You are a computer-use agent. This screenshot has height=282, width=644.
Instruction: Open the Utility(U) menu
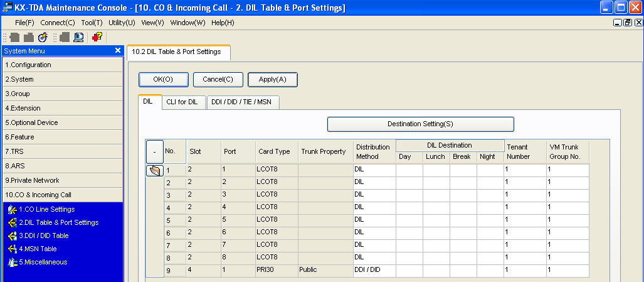point(122,23)
